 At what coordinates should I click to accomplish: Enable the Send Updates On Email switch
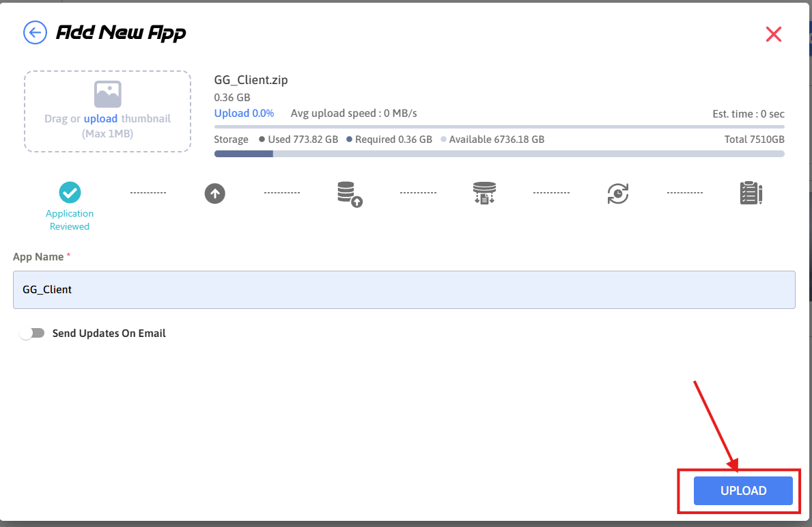[x=32, y=333]
